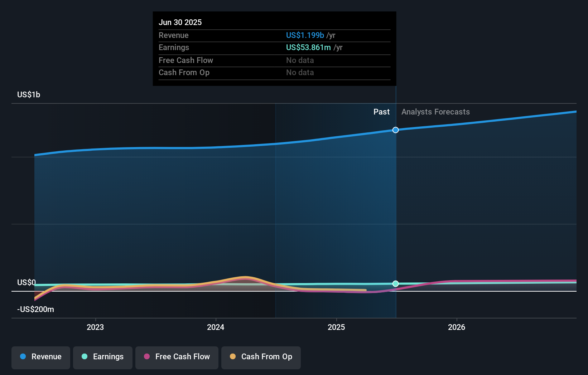Click the 2024 x-axis label

tap(216, 327)
